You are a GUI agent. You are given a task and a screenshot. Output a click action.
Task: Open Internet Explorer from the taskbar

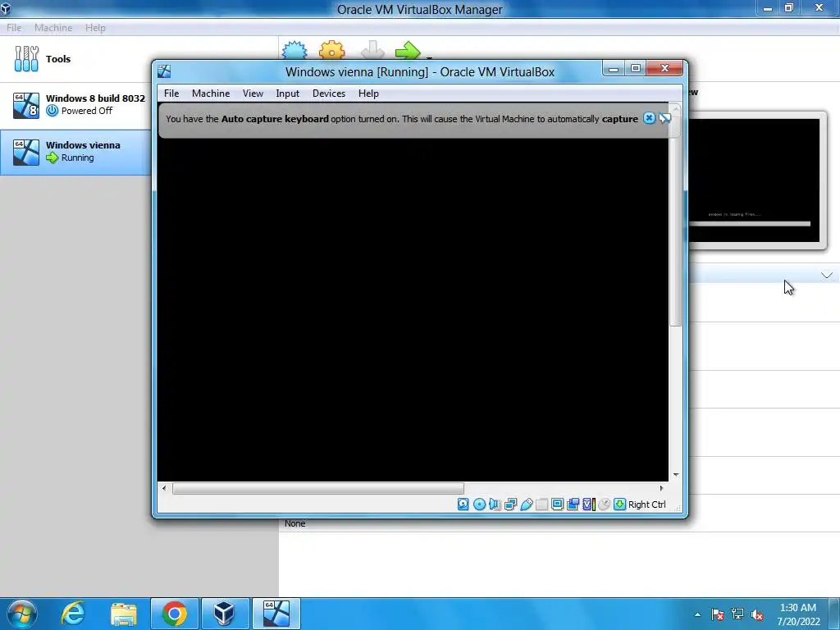[x=73, y=614]
